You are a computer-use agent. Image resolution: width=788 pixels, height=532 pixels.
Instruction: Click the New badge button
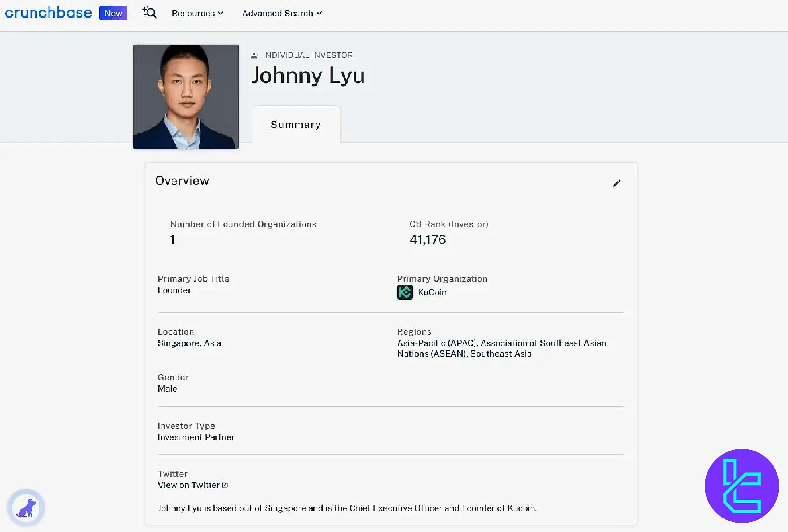tap(113, 13)
